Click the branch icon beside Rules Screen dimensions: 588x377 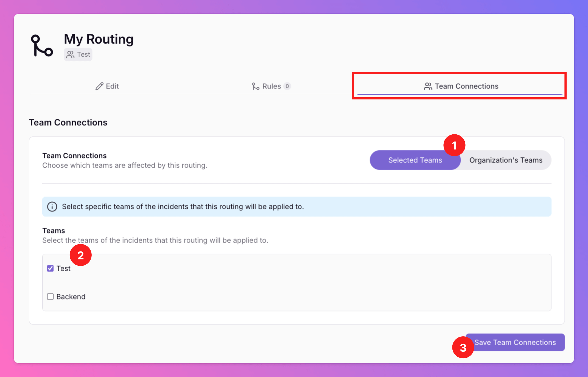point(255,86)
